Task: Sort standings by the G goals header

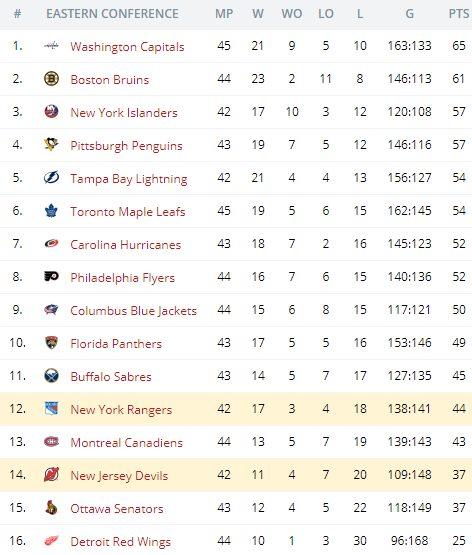Action: point(409,14)
